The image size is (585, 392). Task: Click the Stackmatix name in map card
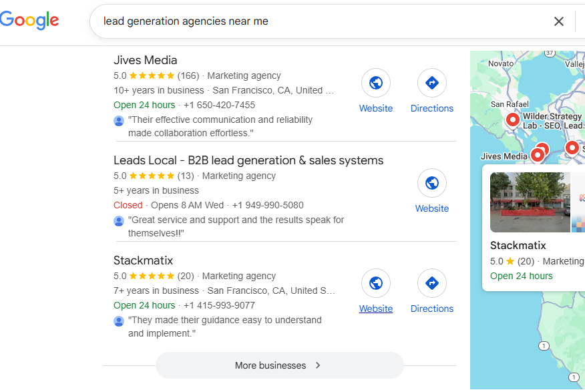518,245
